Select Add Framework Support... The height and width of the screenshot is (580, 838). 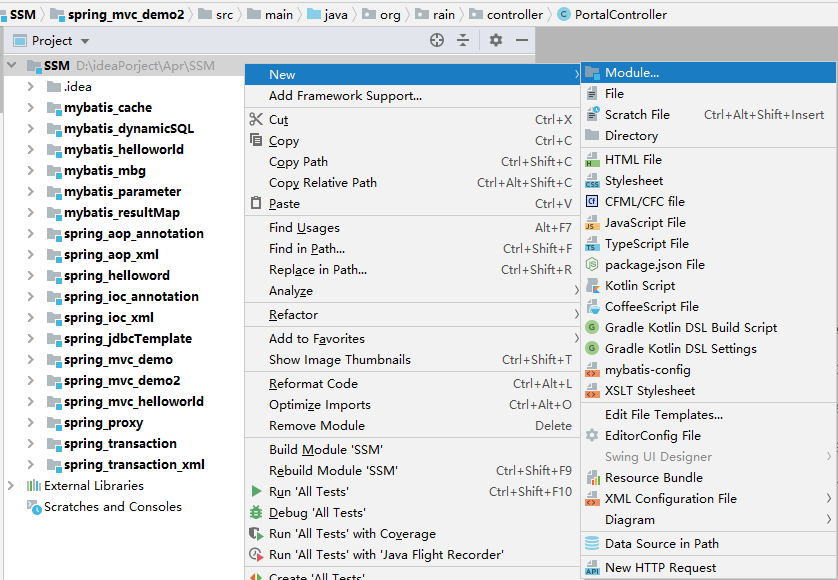tap(413, 96)
